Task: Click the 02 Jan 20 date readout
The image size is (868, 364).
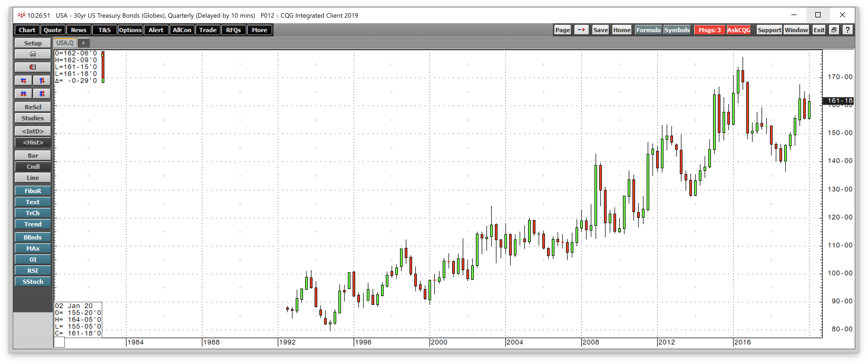Action: [74, 306]
